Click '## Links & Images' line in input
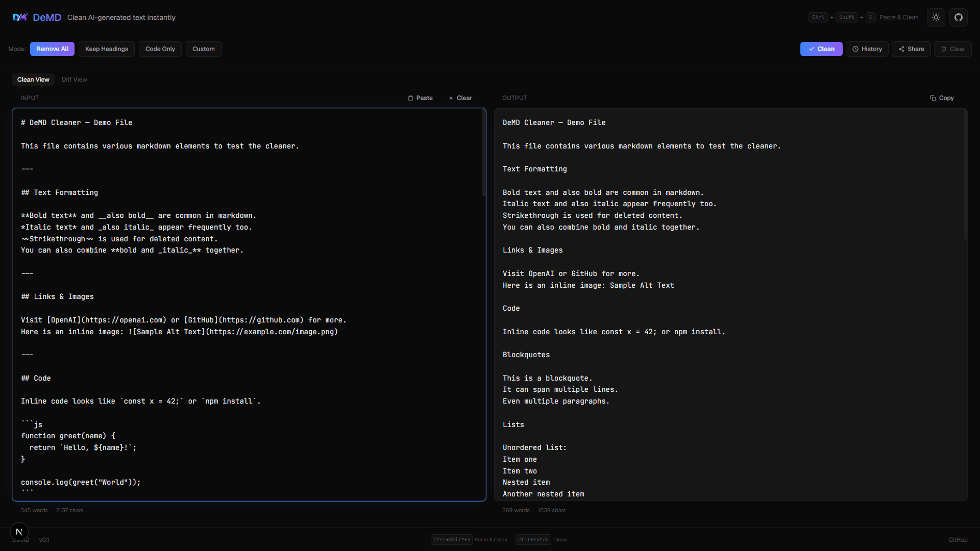Screen dimensions: 980x551 58,296
